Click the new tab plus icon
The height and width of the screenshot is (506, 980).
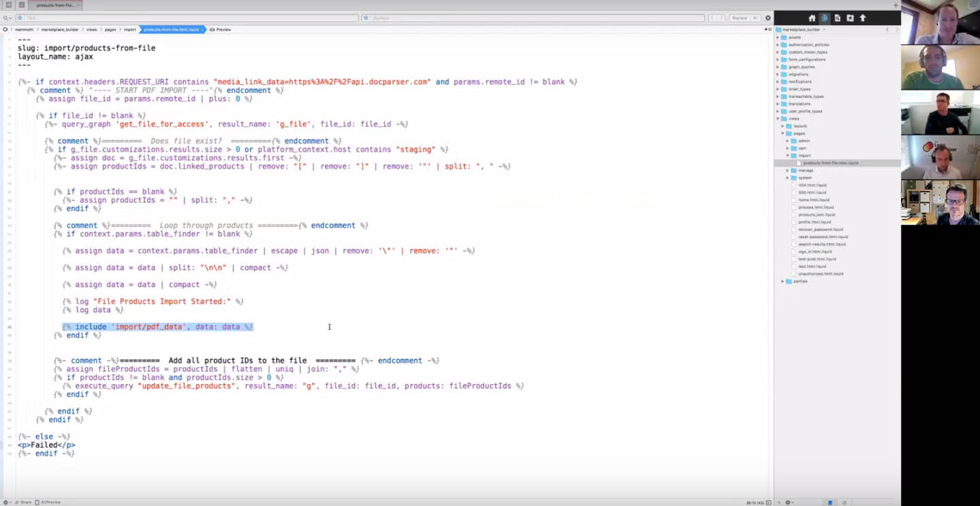[896, 5]
